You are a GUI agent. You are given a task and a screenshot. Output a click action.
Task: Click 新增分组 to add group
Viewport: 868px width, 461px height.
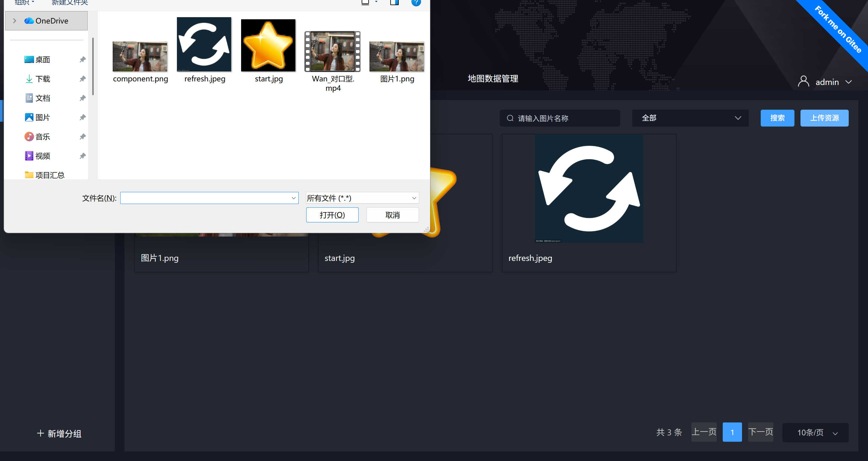point(59,434)
